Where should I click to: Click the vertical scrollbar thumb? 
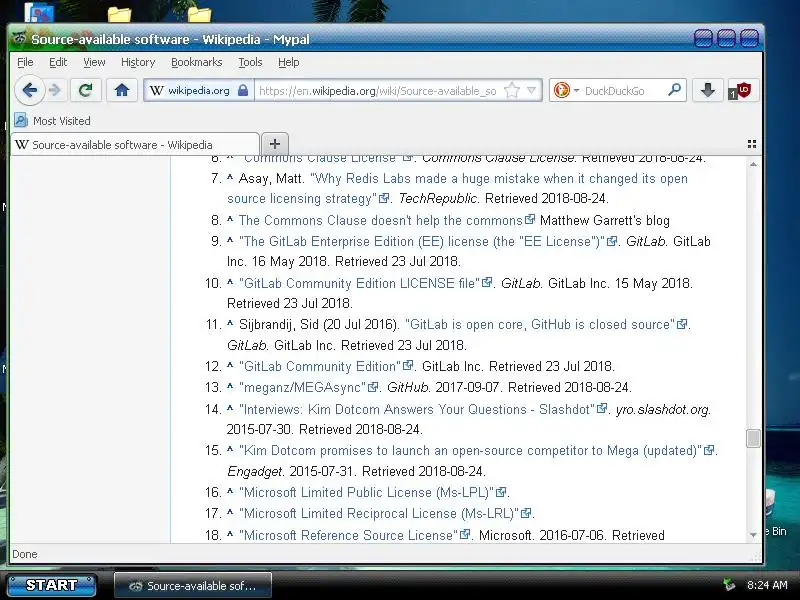[x=753, y=438]
